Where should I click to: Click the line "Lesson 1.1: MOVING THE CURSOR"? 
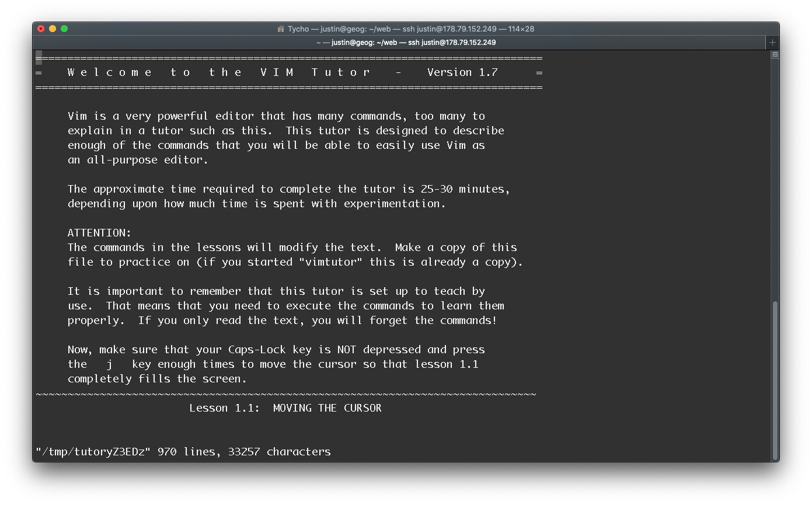pyautogui.click(x=285, y=408)
